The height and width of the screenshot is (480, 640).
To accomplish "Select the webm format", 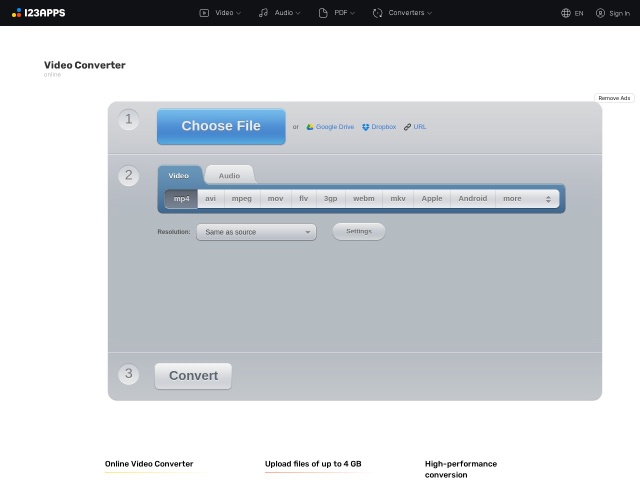I will (x=364, y=199).
